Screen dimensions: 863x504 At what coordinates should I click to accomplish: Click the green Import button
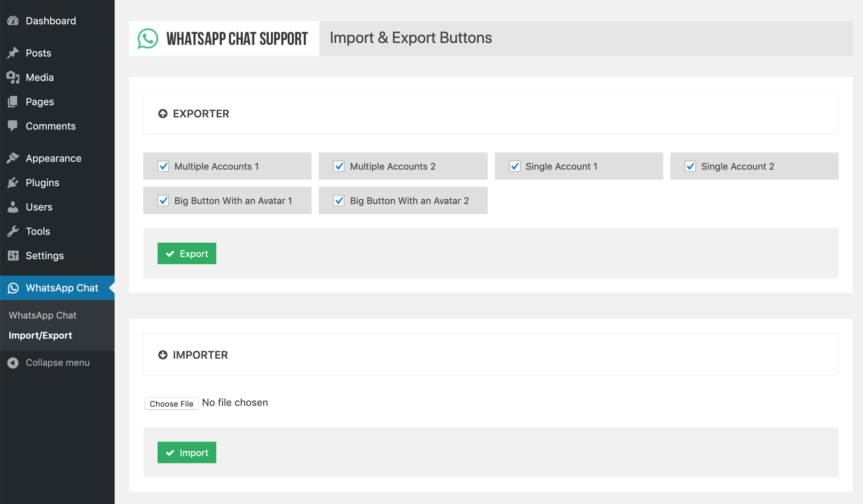(187, 452)
